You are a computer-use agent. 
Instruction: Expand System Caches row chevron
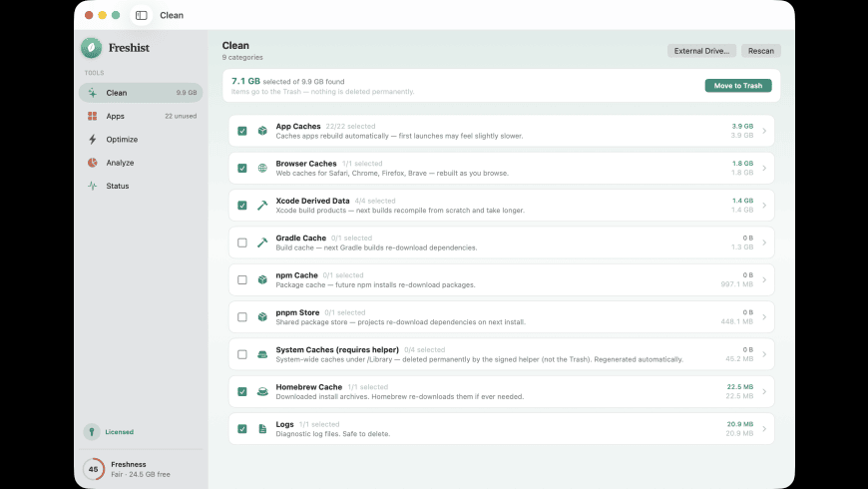[764, 354]
